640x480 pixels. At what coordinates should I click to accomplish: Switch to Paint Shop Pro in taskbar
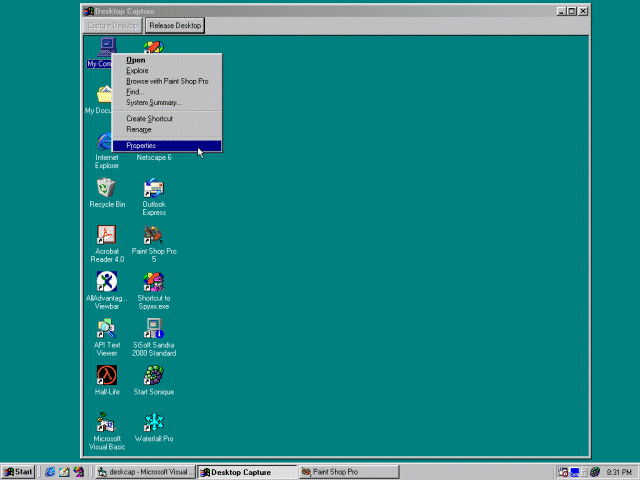(x=348, y=472)
